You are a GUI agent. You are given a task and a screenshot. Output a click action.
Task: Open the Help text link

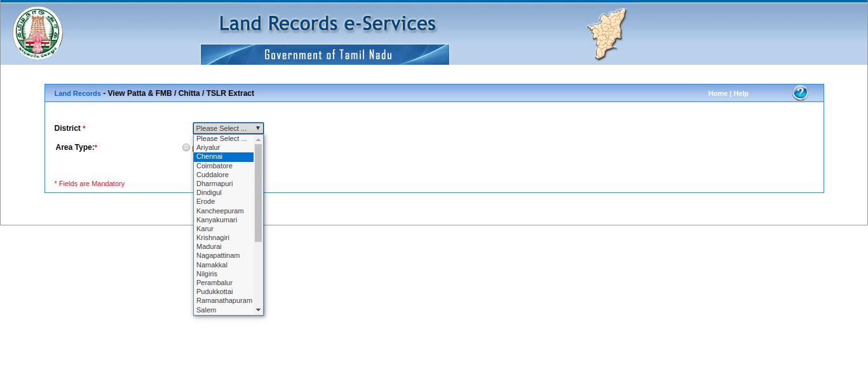tap(741, 93)
